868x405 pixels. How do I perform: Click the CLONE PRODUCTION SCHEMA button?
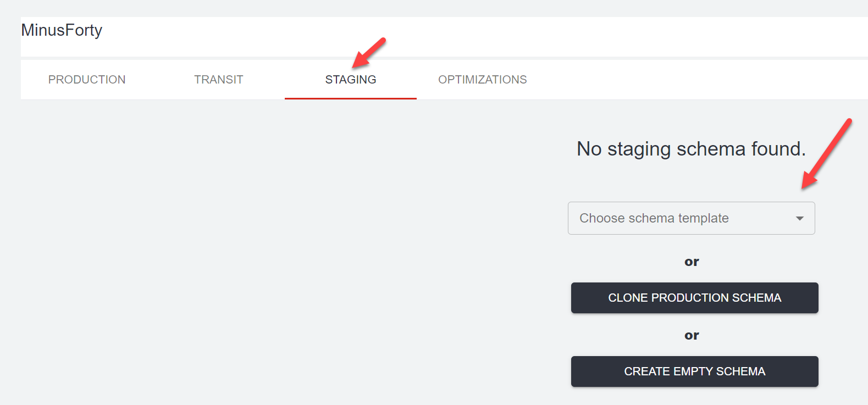point(694,298)
